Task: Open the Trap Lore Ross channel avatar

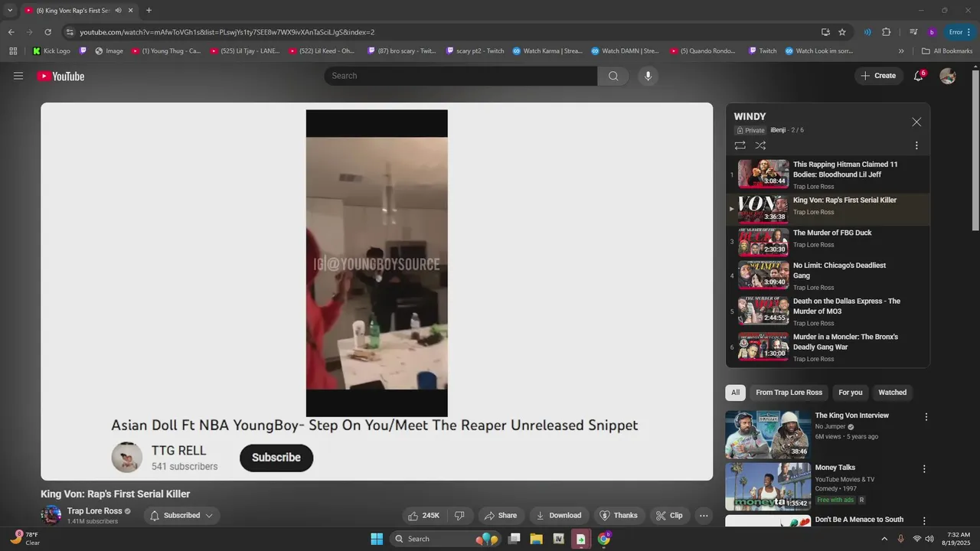Action: click(x=51, y=515)
